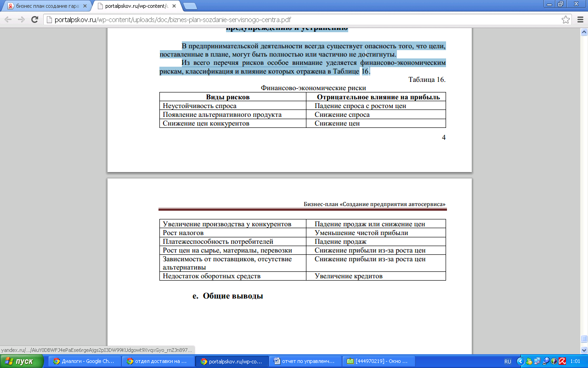Expand hidden system tray icons
This screenshot has height=368, width=588.
click(x=521, y=362)
